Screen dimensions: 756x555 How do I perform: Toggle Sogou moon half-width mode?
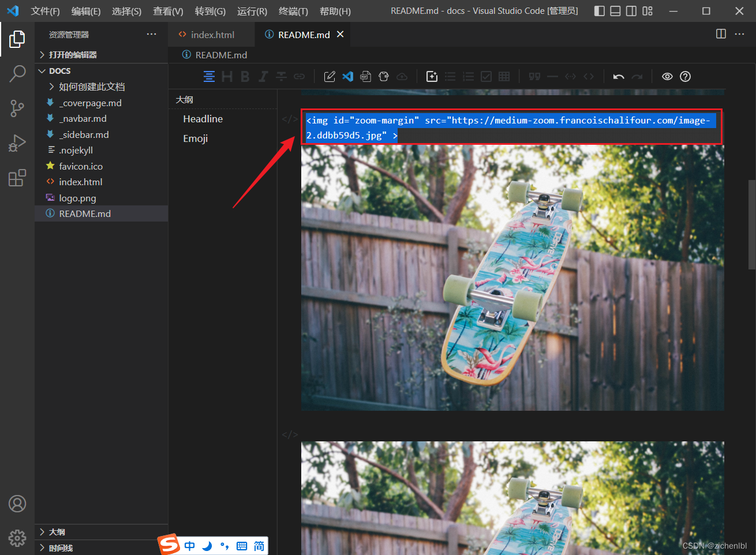[x=207, y=546]
